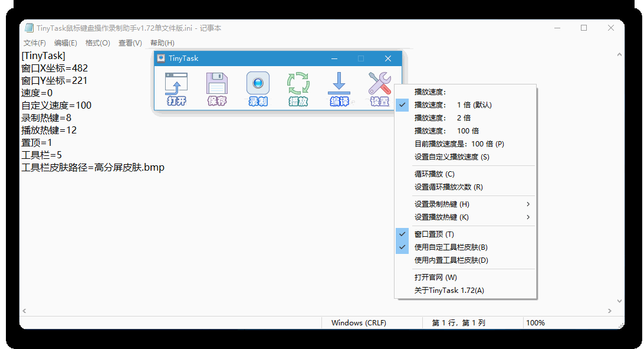Maximize the Notepad window

(x=584, y=28)
